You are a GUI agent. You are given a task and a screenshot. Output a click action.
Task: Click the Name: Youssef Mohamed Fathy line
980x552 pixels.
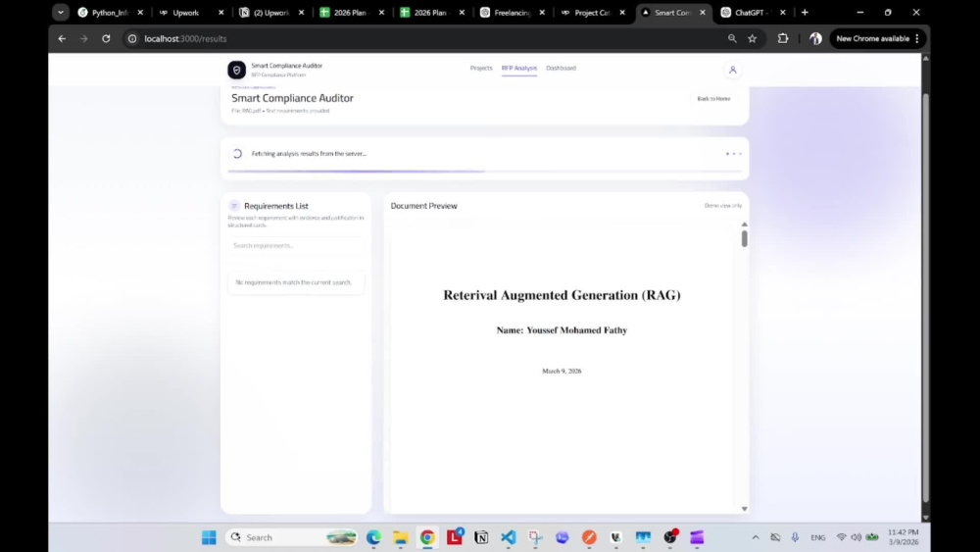pos(562,330)
